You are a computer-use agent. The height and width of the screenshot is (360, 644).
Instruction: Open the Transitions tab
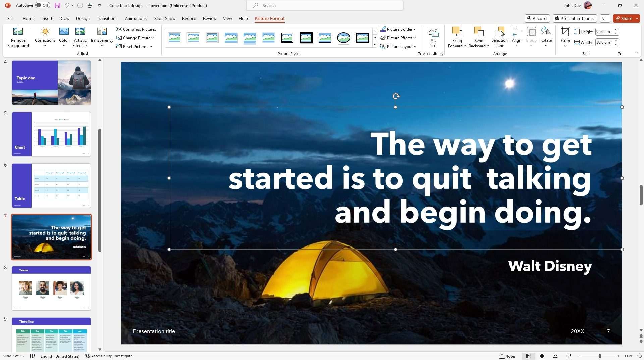(107, 18)
